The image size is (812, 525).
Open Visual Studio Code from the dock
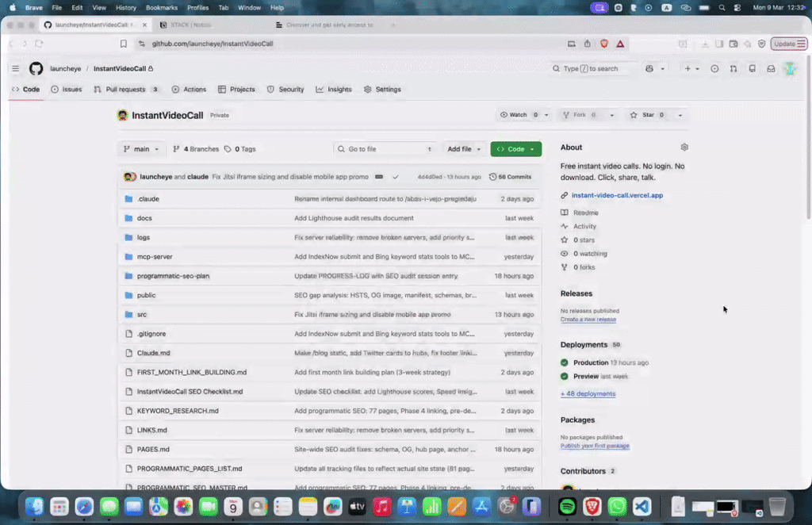pyautogui.click(x=642, y=506)
